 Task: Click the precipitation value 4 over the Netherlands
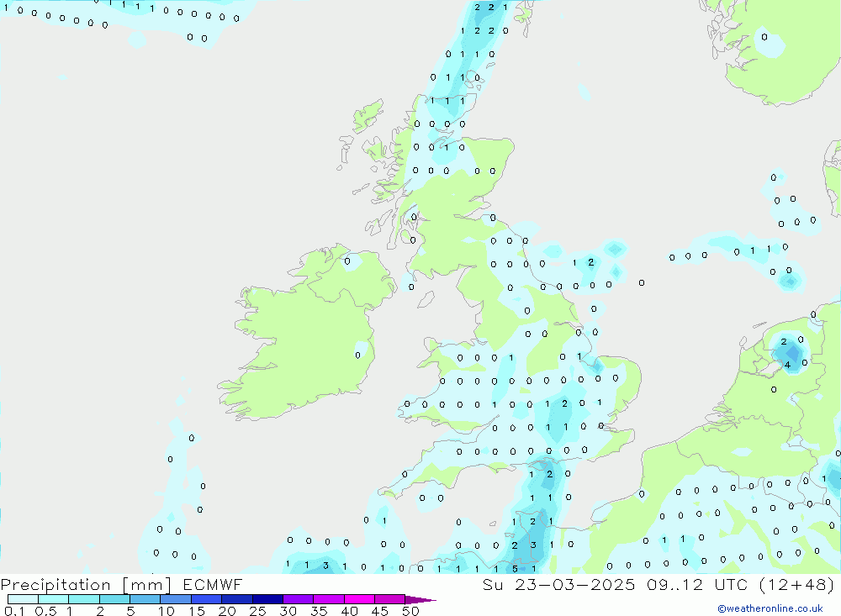pos(787,365)
